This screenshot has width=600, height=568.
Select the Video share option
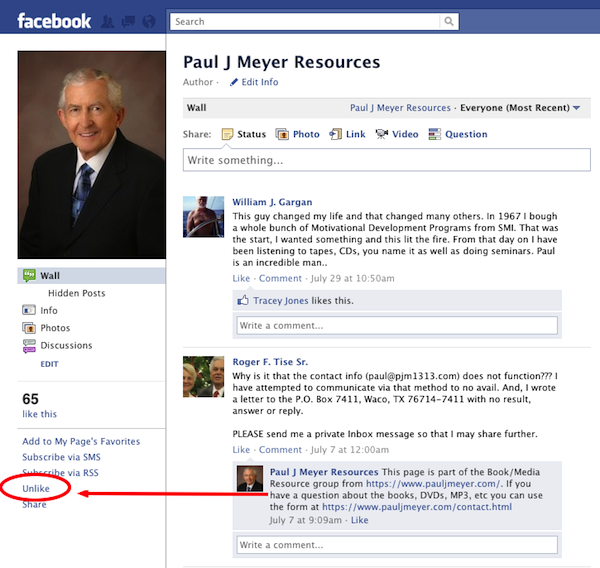[405, 134]
